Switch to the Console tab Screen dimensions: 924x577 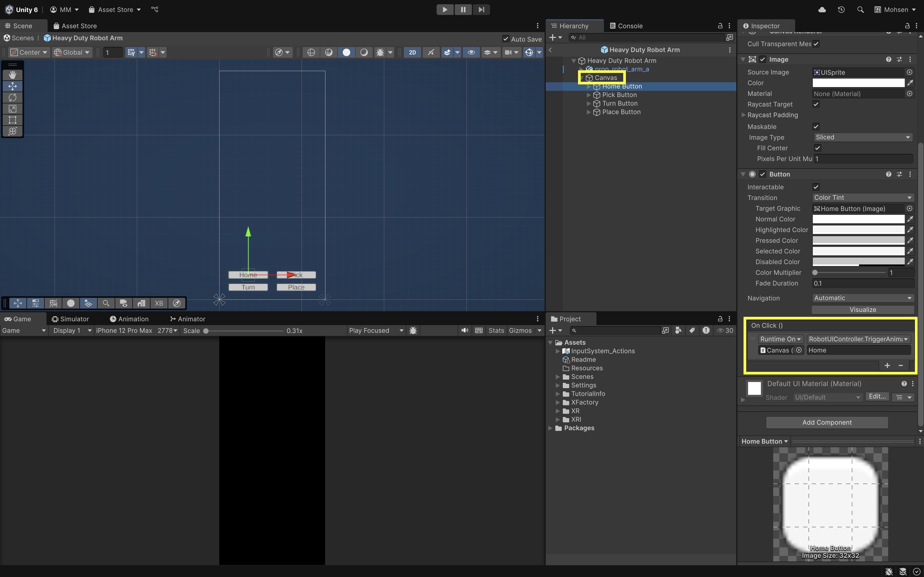626,26
